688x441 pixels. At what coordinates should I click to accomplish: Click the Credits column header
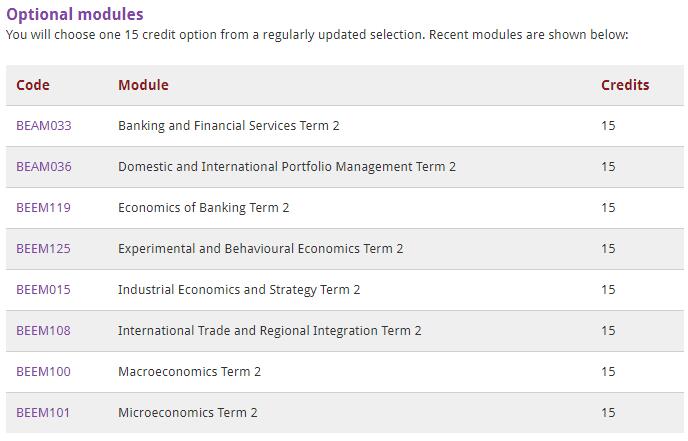click(625, 85)
